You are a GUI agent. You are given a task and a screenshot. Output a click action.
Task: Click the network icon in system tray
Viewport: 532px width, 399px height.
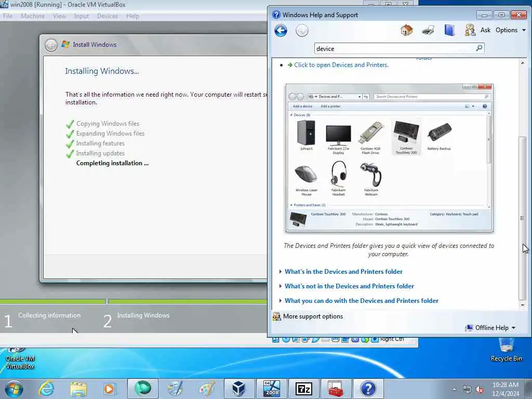[x=467, y=390]
